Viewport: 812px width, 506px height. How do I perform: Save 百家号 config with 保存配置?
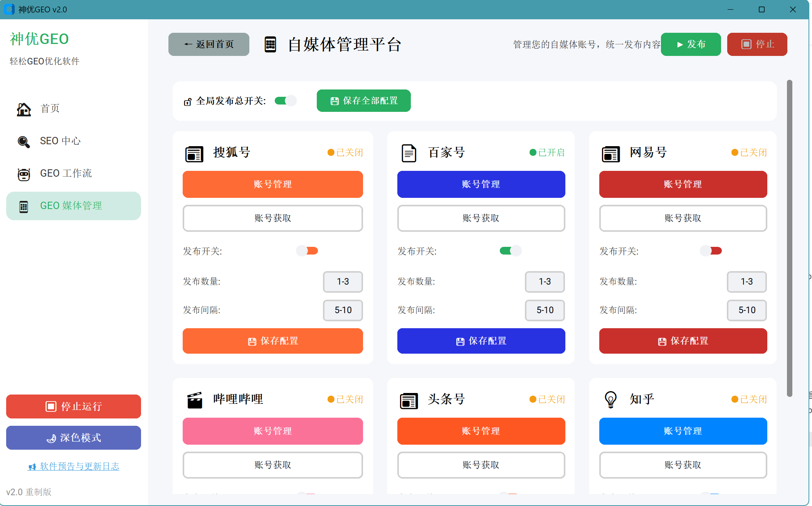481,341
